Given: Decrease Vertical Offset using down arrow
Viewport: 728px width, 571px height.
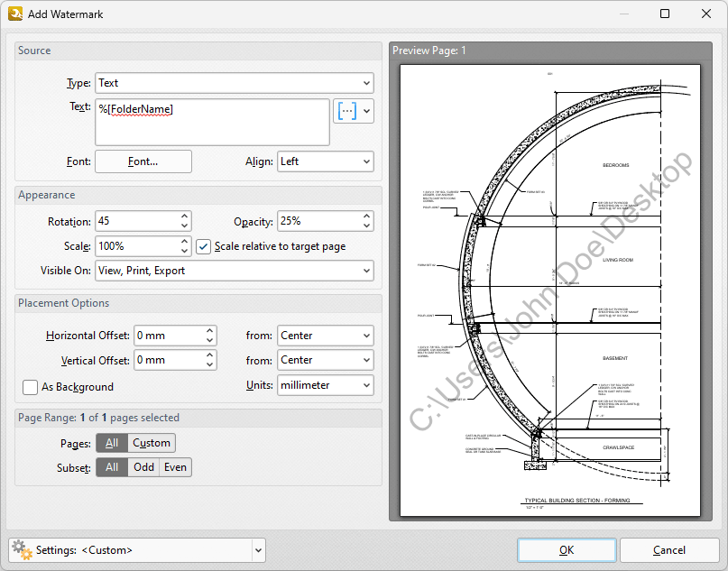Looking at the screenshot, I should tap(210, 365).
